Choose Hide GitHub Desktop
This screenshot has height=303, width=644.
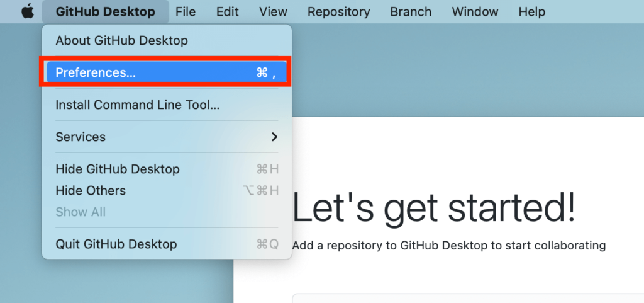(167, 169)
